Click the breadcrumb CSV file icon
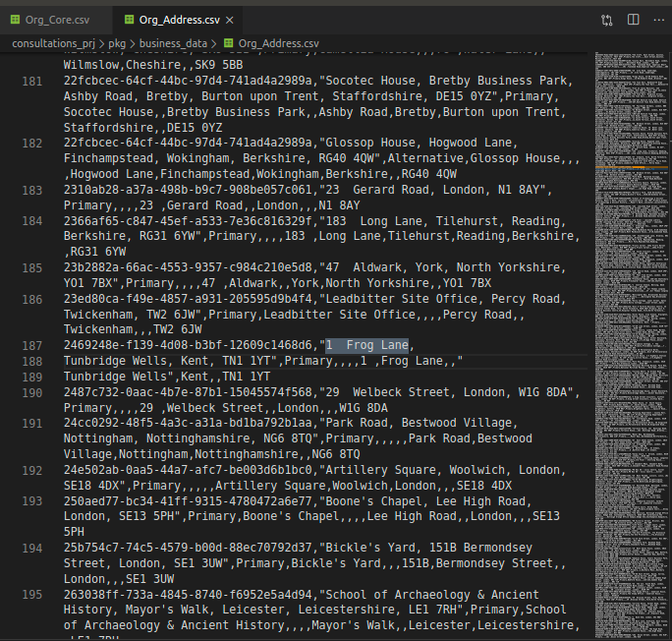This screenshot has height=641, width=672. click(x=229, y=43)
